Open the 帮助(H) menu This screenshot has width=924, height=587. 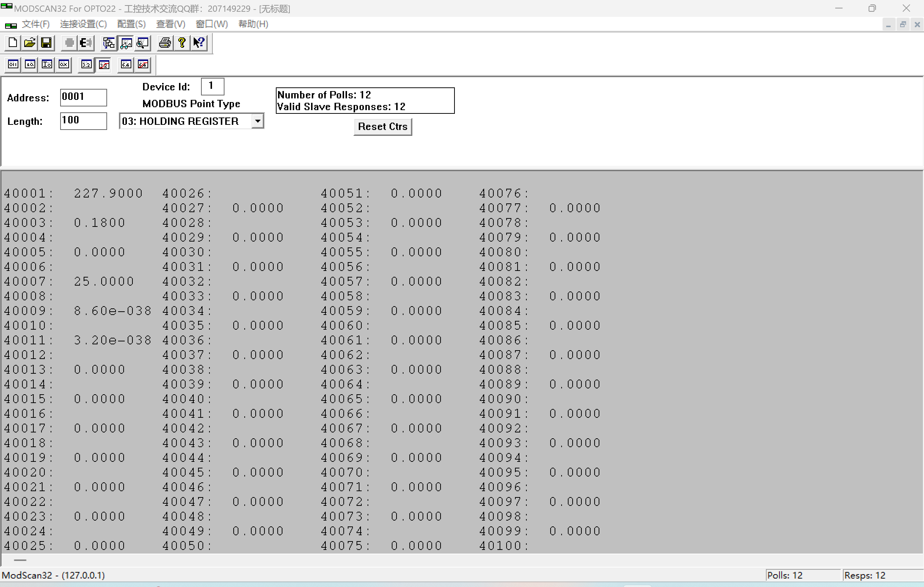(x=253, y=24)
